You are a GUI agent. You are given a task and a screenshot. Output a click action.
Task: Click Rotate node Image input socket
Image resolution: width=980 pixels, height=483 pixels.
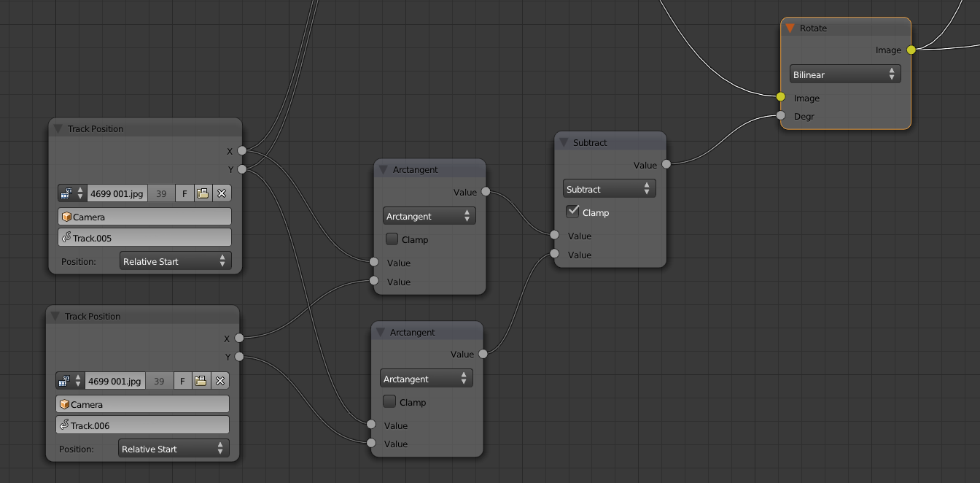pyautogui.click(x=781, y=97)
